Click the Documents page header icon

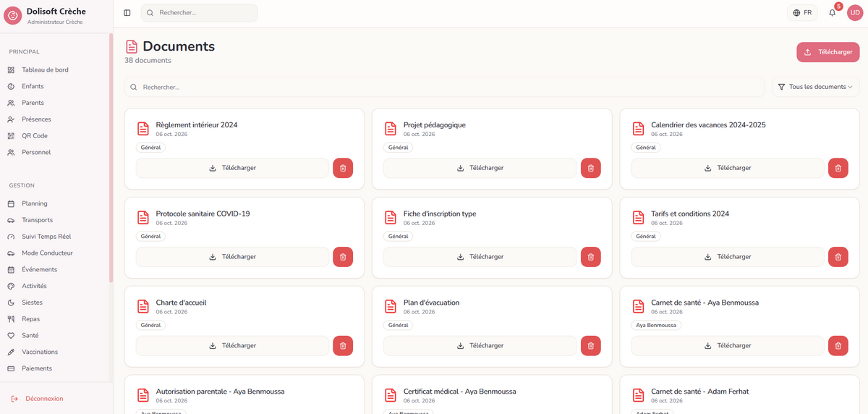click(x=132, y=46)
